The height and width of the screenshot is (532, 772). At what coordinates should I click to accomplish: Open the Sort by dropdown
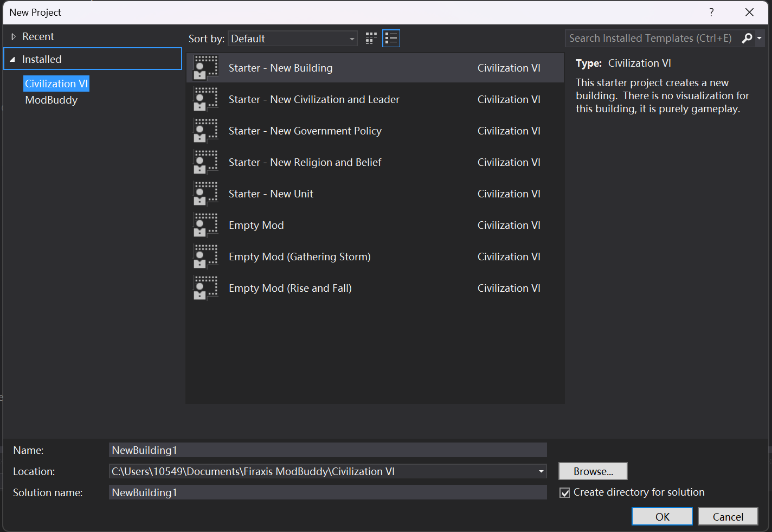click(292, 39)
